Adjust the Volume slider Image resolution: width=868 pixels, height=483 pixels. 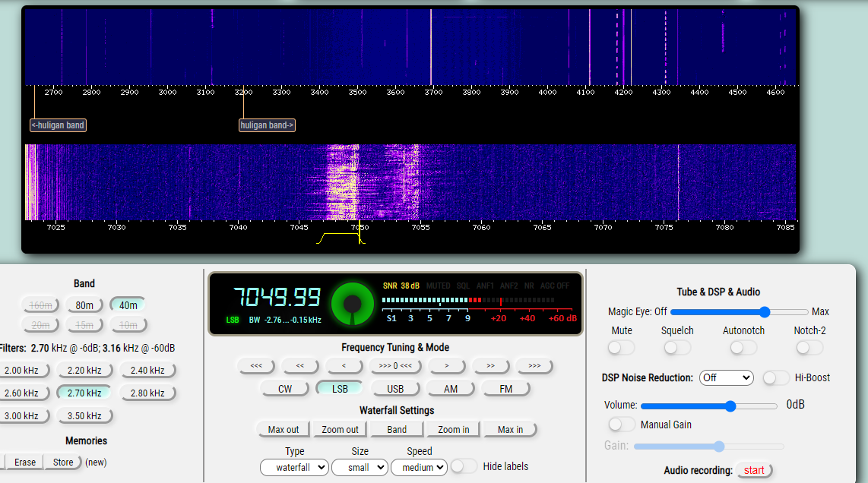730,406
